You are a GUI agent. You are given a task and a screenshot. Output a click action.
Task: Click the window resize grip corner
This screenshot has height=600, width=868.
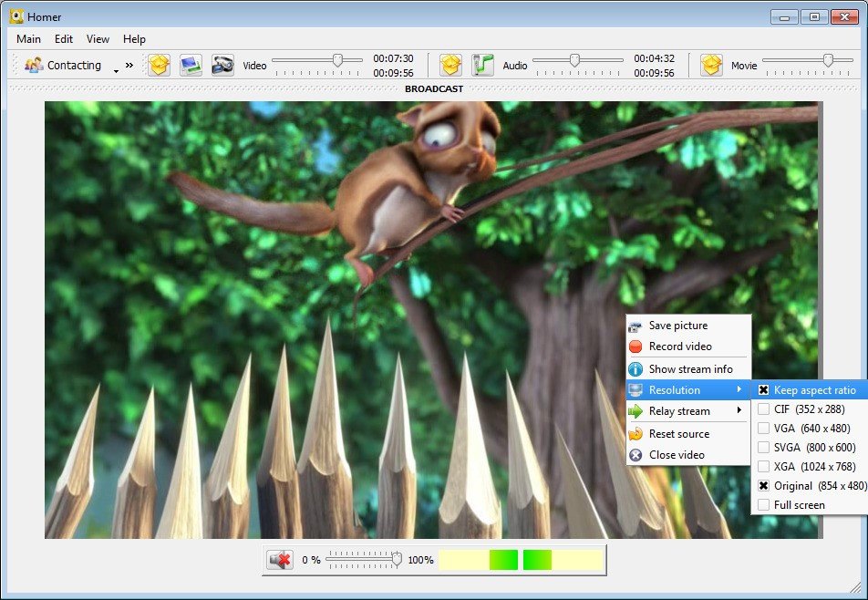click(x=855, y=586)
